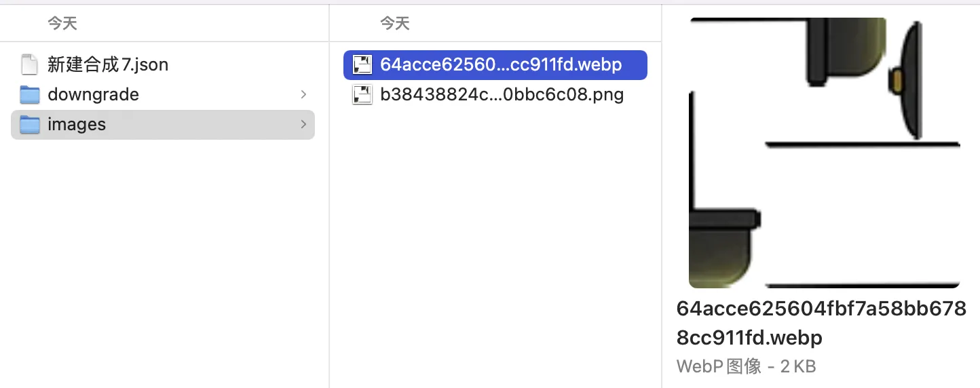Screen dimensions: 980x388
Task: Click the 新建合成7.json document icon
Action: [x=29, y=64]
